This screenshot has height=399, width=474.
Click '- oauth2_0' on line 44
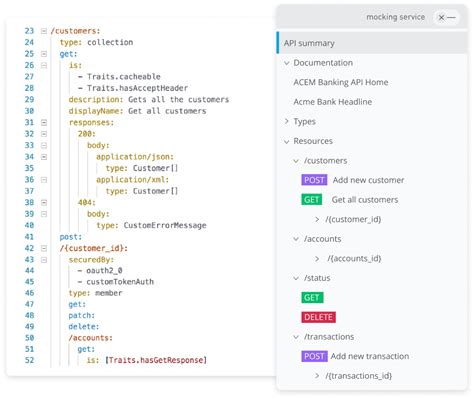(x=100, y=271)
